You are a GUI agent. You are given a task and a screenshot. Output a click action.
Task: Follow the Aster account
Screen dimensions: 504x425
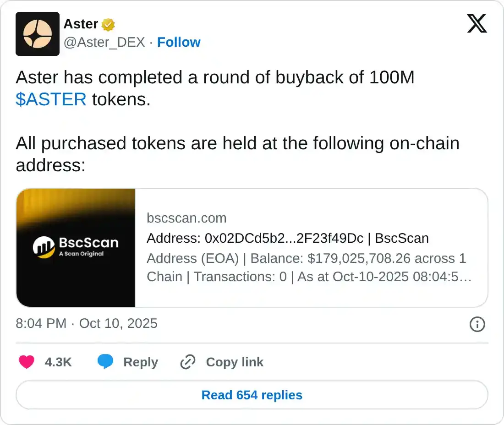click(x=179, y=42)
